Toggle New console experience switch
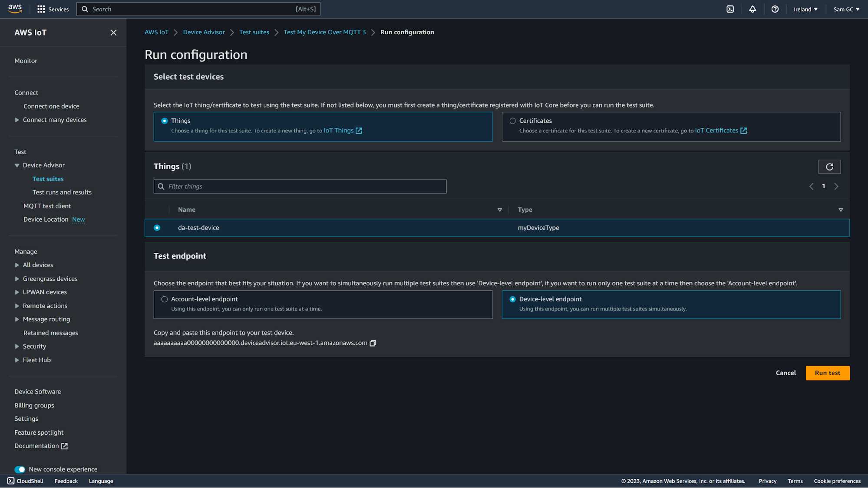Image resolution: width=868 pixels, height=488 pixels. tap(20, 469)
